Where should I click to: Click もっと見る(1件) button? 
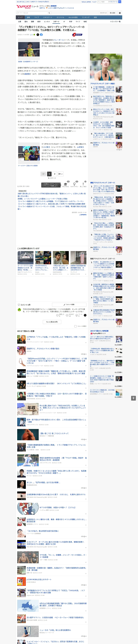point(52,322)
